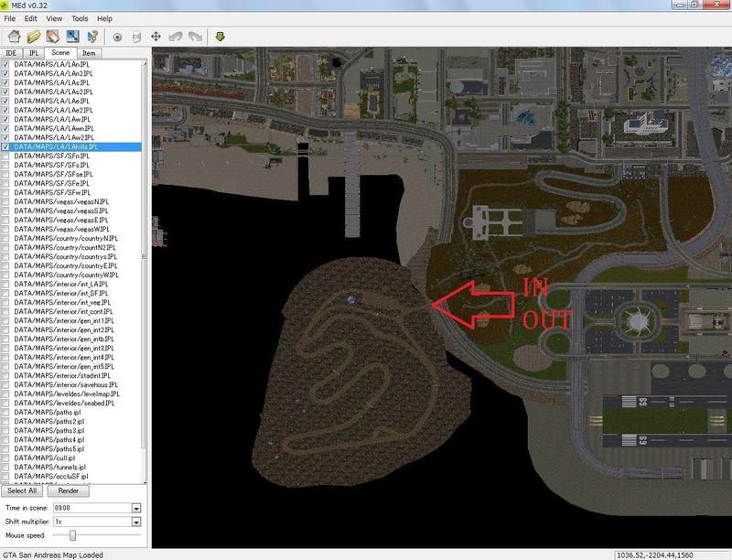
Task: Tick the DATA/MAPS/paths.ipl checkbox
Action: [x=5, y=413]
